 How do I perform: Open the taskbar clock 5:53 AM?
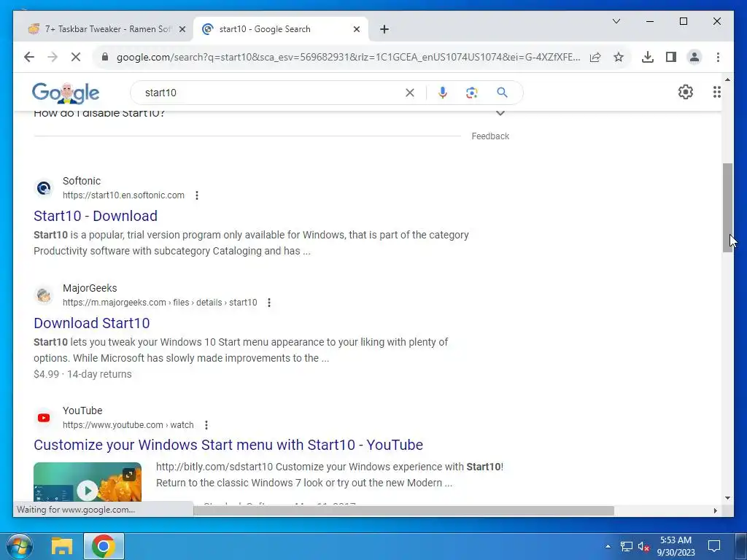click(676, 546)
